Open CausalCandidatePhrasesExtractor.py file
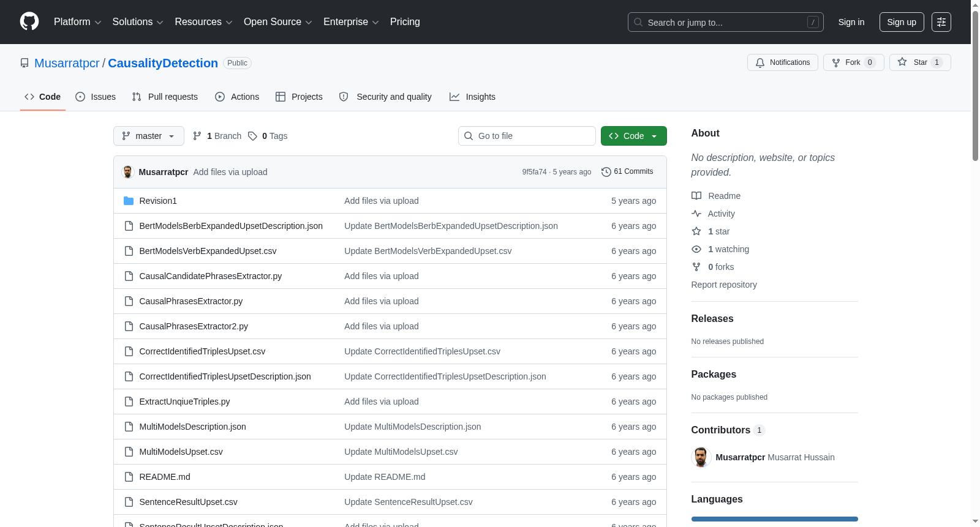Image resolution: width=980 pixels, height=527 pixels. click(x=211, y=276)
